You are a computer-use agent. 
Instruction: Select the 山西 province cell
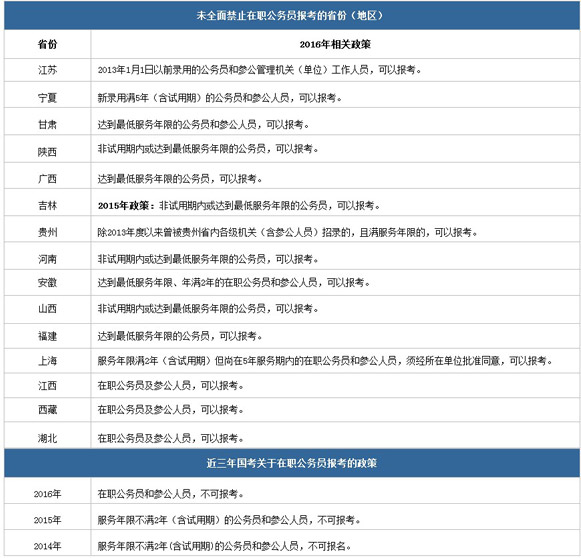click(47, 308)
